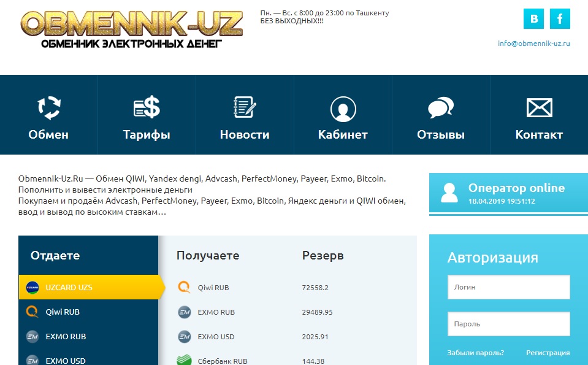Choose EXMO RUB in Получаете list
The height and width of the screenshot is (365, 588).
point(216,312)
